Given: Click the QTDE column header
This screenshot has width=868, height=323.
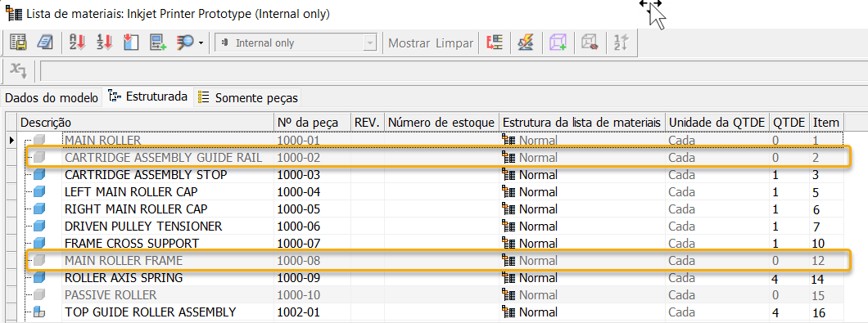Looking at the screenshot, I should coord(789,122).
